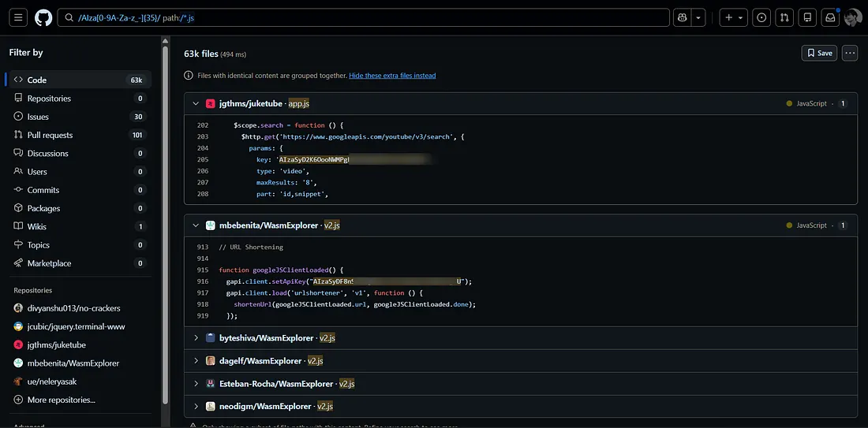Click the Save search button
The height and width of the screenshot is (428, 868).
(819, 53)
